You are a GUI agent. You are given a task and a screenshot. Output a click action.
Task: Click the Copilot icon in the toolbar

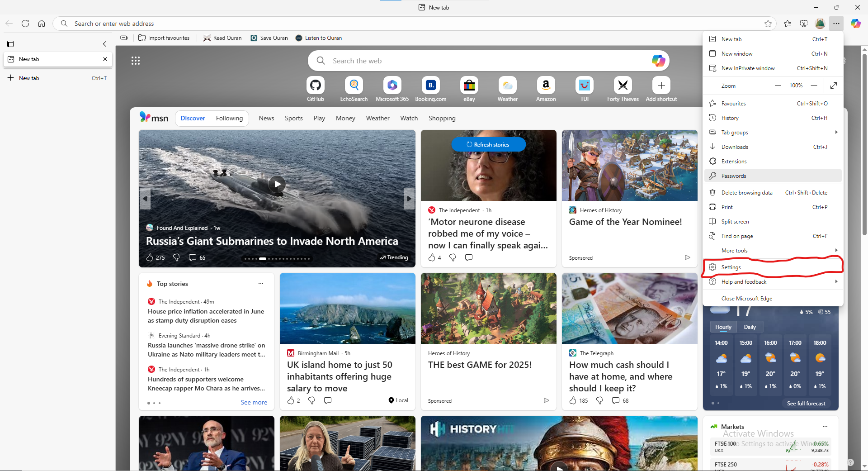coord(855,24)
